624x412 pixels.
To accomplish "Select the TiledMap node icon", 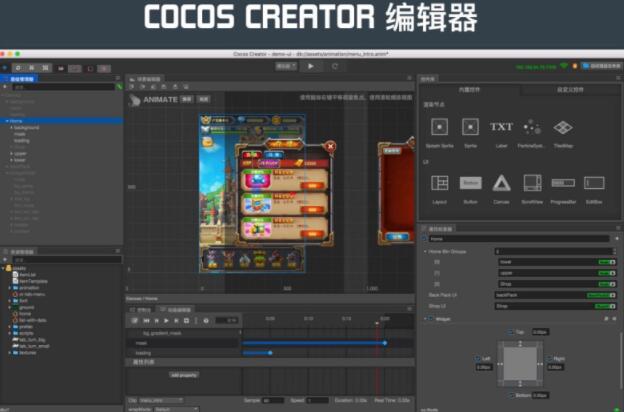I will click(563, 127).
